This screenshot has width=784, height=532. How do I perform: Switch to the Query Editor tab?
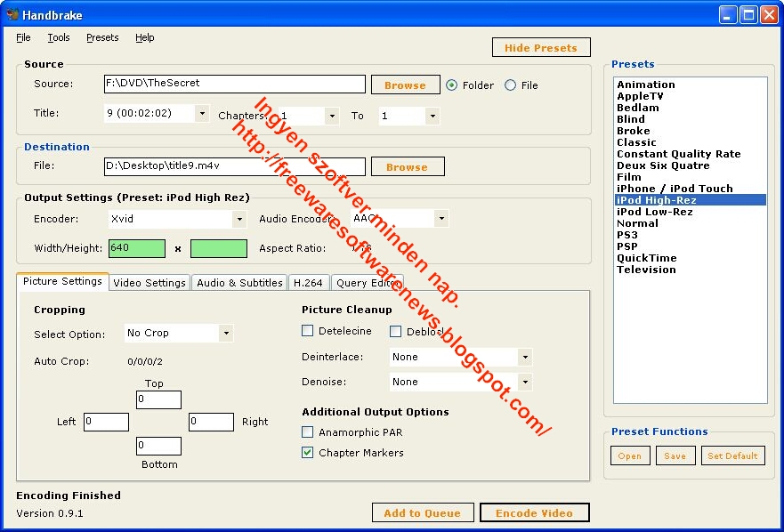368,283
